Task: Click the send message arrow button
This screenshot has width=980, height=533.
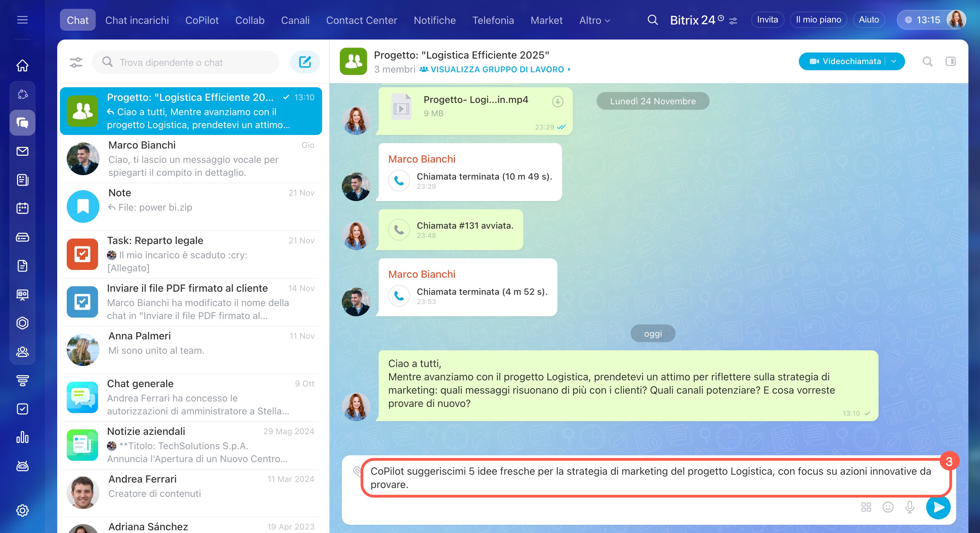Action: (x=938, y=507)
